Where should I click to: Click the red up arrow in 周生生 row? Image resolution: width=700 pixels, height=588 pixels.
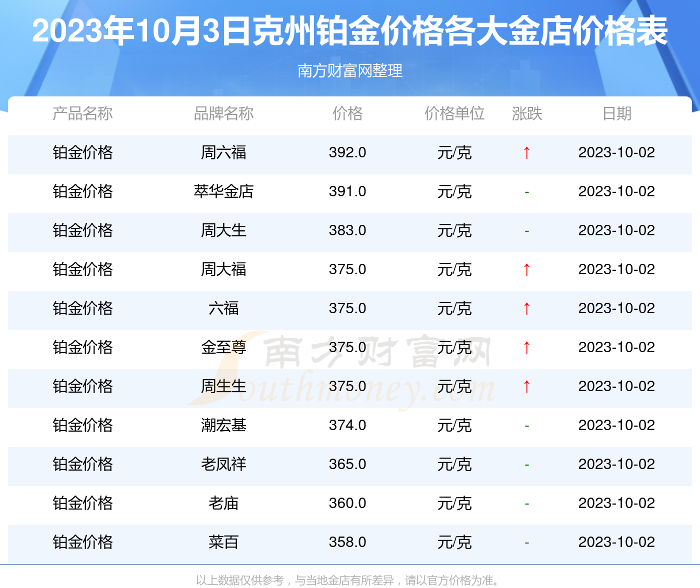click(526, 387)
